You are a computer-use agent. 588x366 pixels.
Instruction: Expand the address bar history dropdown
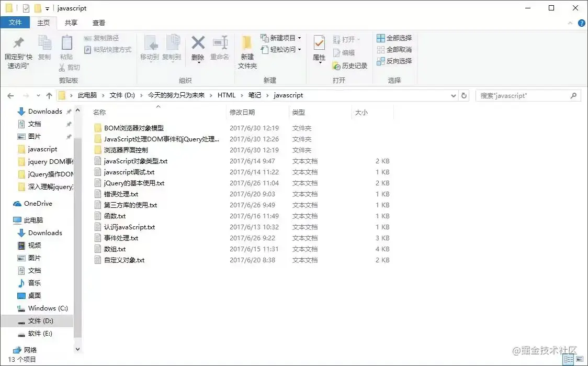tap(453, 96)
